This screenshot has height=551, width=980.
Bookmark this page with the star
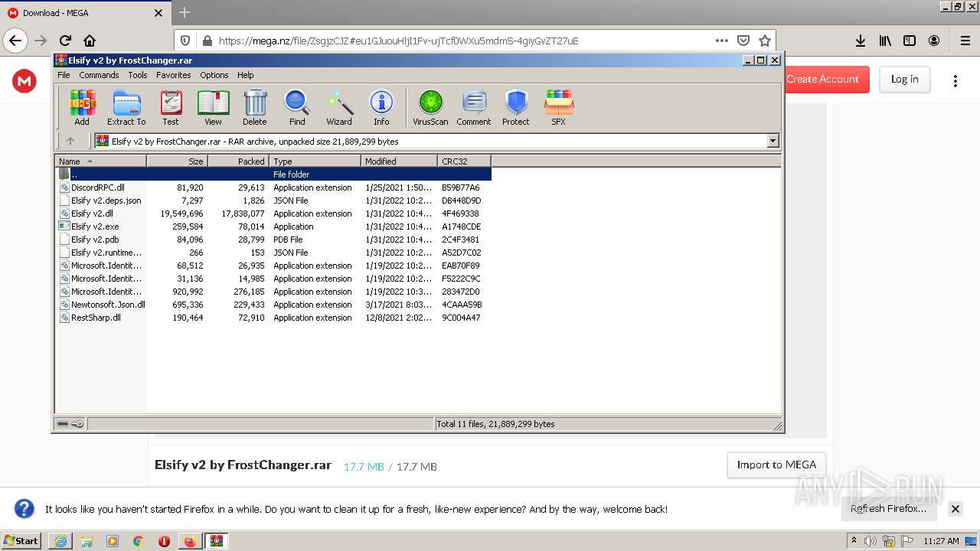click(764, 41)
